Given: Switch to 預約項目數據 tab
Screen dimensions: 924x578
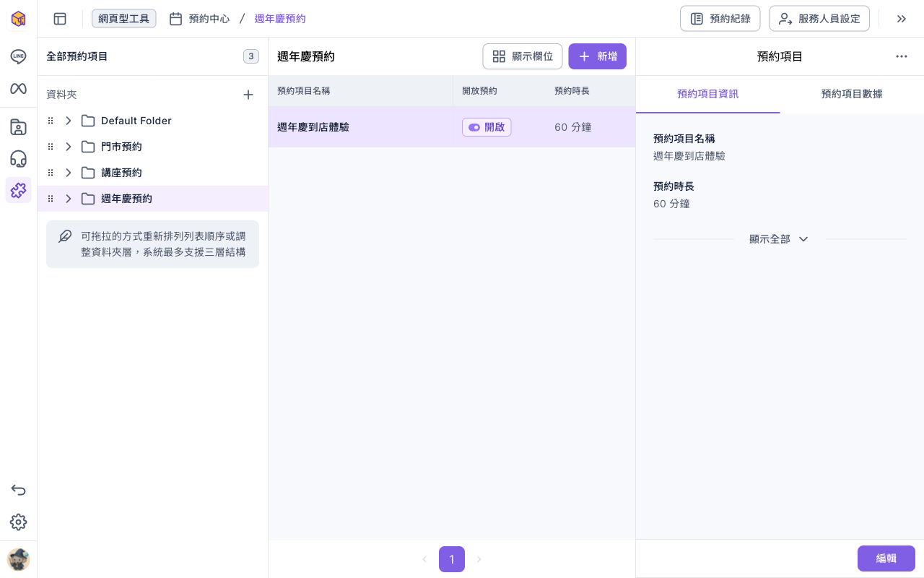Looking at the screenshot, I should click(852, 94).
